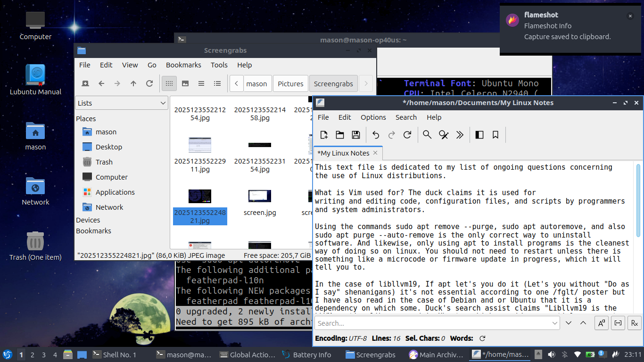Image resolution: width=644 pixels, height=362 pixels.
Task: Open FeatherPad Edit menu
Action: 345,117
